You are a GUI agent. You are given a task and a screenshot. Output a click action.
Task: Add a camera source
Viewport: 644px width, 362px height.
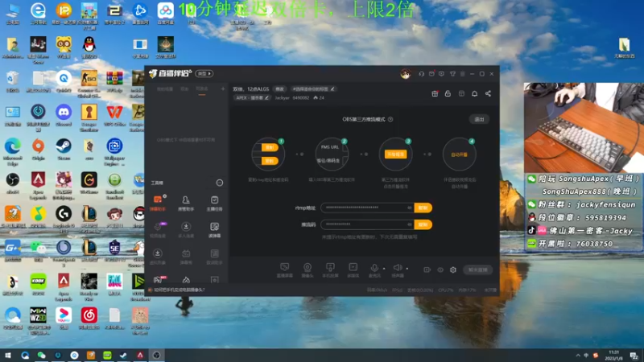point(308,269)
